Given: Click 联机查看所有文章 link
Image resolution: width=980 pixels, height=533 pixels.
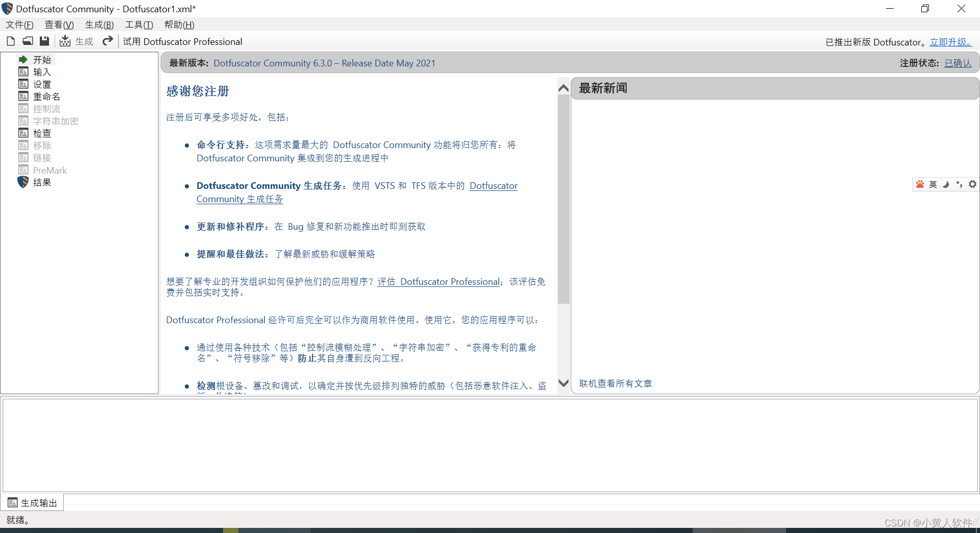Looking at the screenshot, I should pos(616,383).
